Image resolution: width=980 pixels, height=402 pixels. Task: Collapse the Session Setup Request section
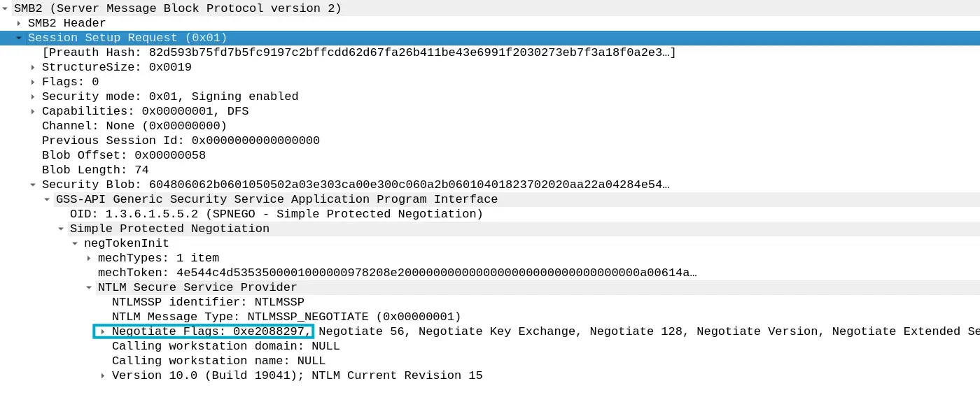tap(19, 38)
